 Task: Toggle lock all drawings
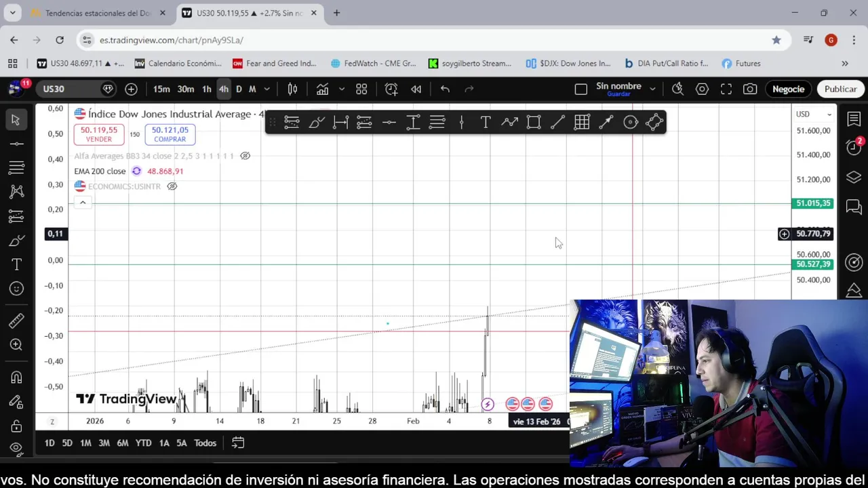pyautogui.click(x=16, y=426)
